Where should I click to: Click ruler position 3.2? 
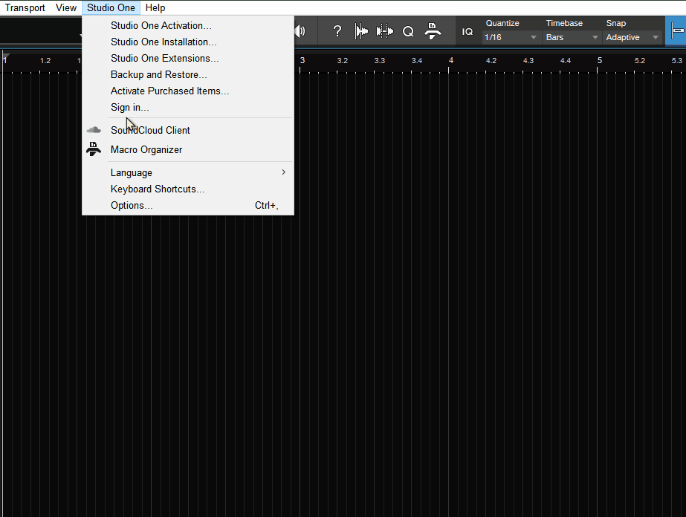pos(343,61)
